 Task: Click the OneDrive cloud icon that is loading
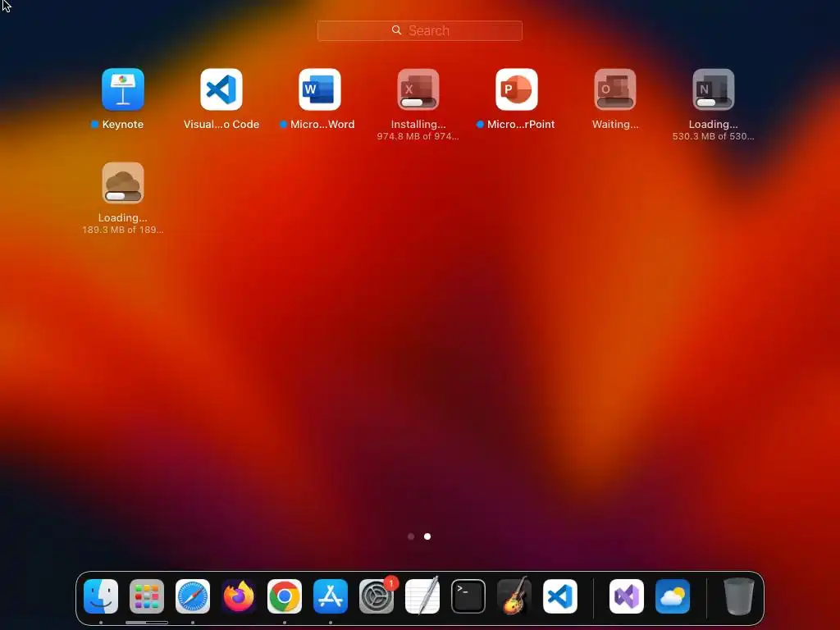(x=123, y=183)
